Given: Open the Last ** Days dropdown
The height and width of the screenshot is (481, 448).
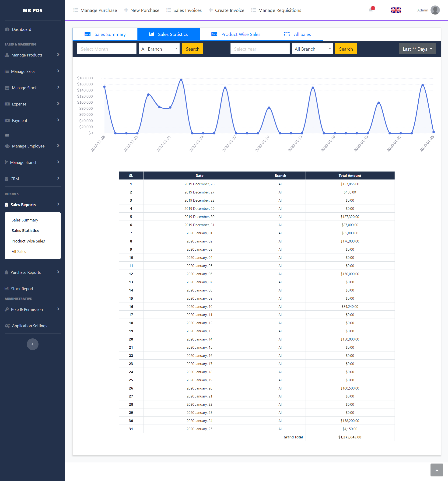Looking at the screenshot, I should coord(417,49).
